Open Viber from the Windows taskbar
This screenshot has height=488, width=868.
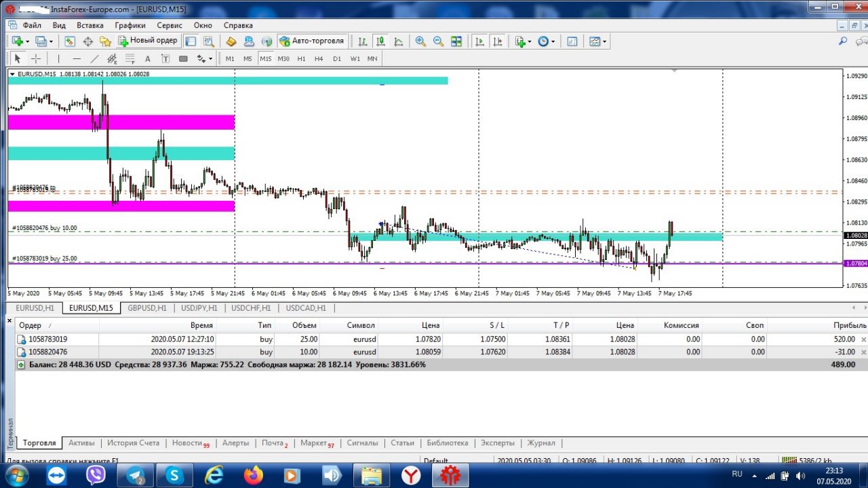point(96,476)
